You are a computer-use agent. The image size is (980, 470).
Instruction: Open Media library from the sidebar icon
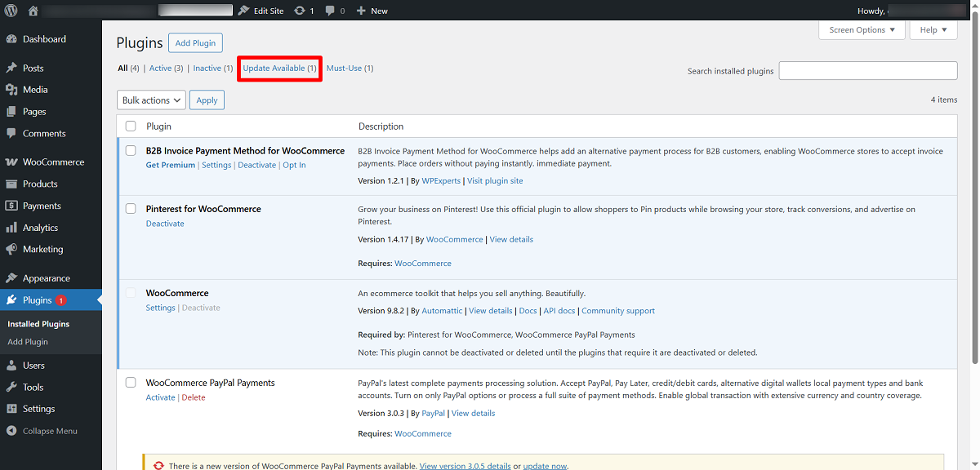(11, 89)
